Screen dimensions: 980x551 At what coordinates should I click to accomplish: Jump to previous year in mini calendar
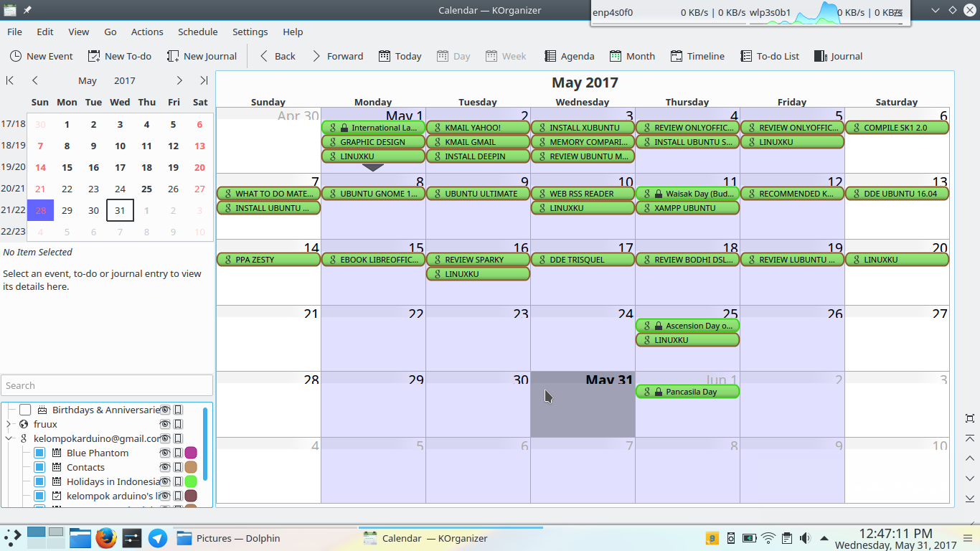point(10,80)
